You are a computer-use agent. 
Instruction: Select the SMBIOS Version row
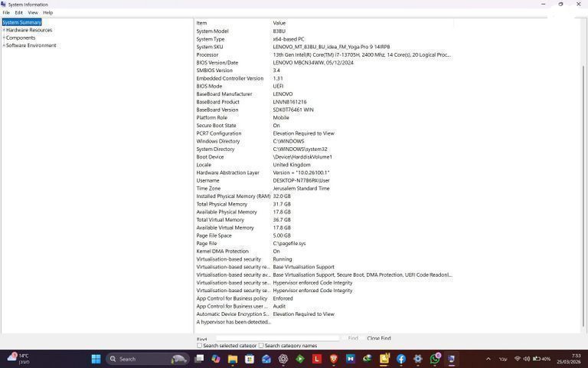pos(325,71)
